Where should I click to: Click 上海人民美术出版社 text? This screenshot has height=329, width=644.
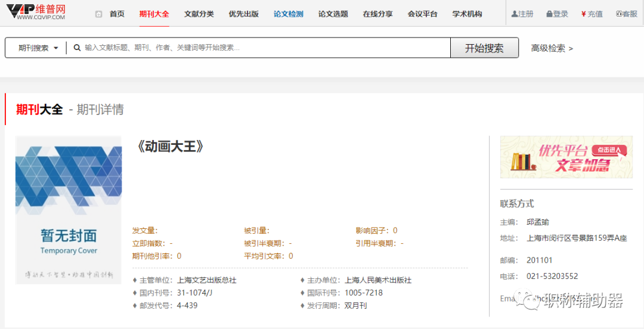click(x=378, y=280)
